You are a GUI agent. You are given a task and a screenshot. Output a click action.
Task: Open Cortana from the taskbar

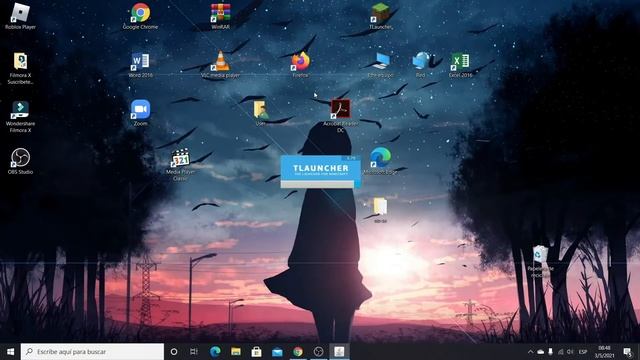coord(174,351)
